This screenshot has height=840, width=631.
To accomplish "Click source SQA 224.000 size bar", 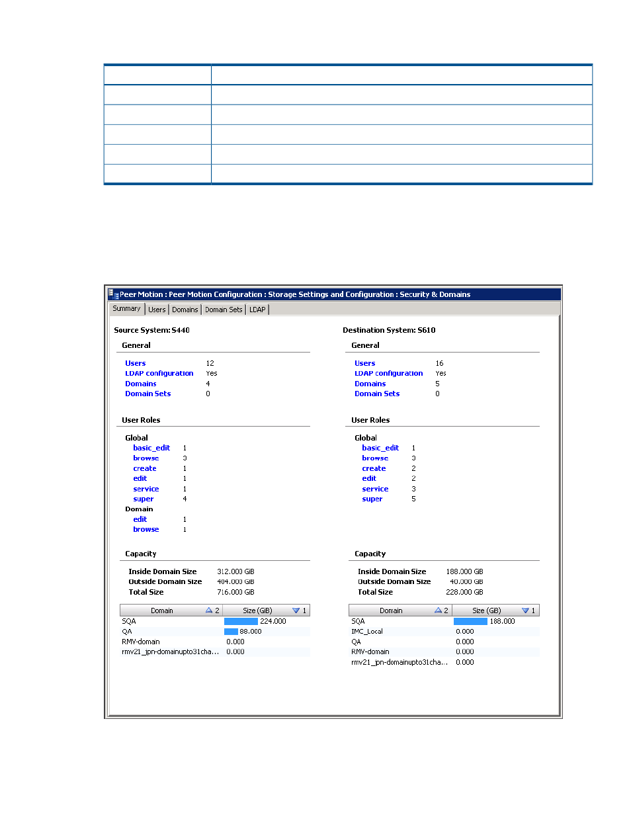I will [x=241, y=621].
